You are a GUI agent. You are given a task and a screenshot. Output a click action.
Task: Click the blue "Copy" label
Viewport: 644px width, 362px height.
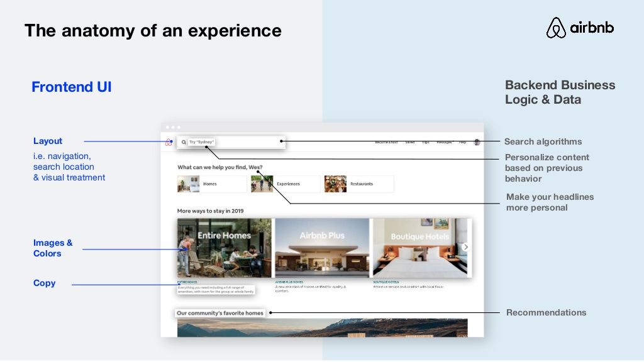[45, 283]
